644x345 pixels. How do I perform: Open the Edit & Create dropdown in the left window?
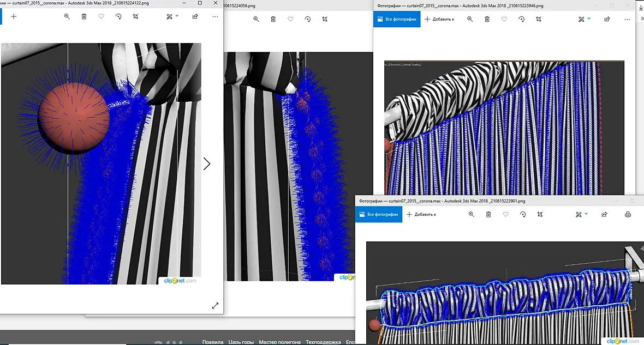pos(172,16)
